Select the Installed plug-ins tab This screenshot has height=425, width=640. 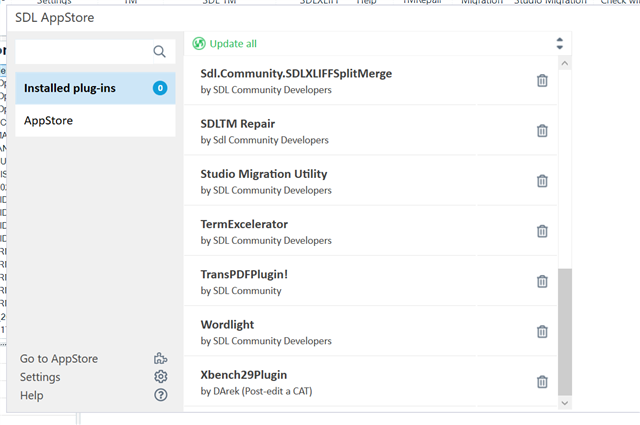click(x=95, y=88)
